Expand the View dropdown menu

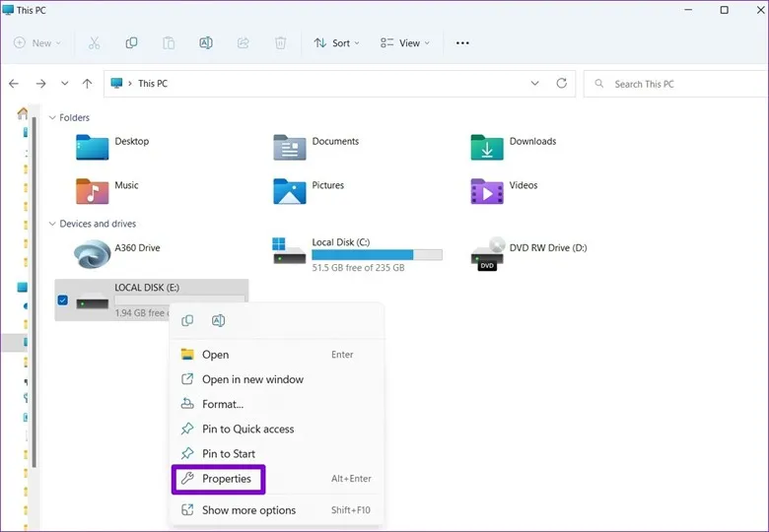point(403,43)
